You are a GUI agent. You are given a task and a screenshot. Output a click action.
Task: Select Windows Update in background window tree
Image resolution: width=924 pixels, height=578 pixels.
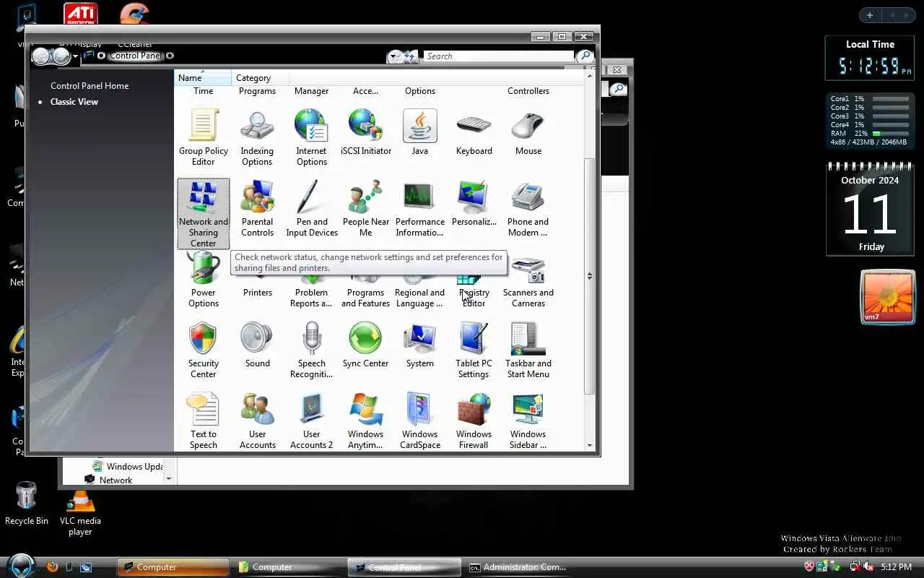127,467
